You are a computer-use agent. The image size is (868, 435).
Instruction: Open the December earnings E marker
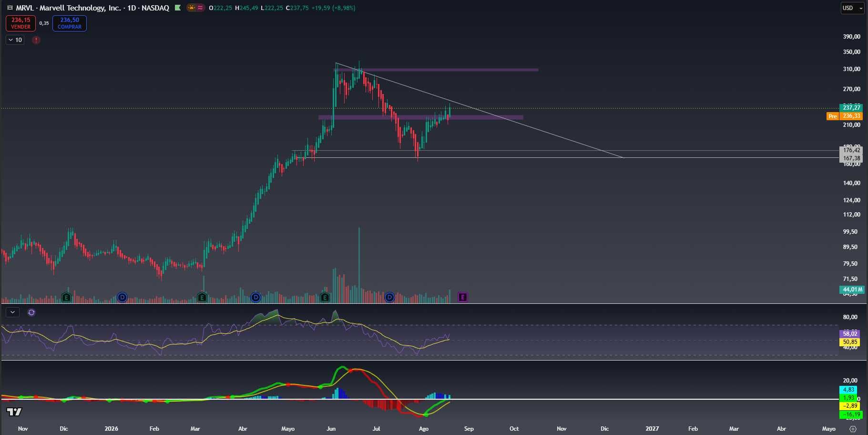66,298
